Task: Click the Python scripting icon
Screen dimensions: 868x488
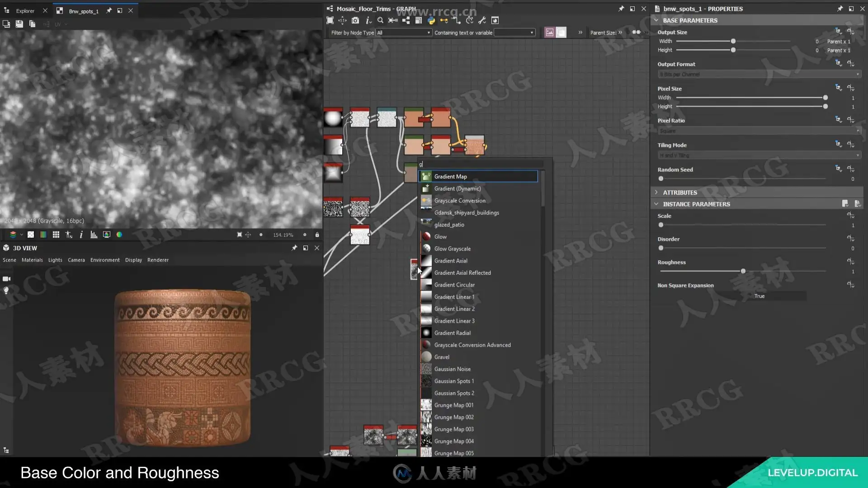Action: click(431, 20)
